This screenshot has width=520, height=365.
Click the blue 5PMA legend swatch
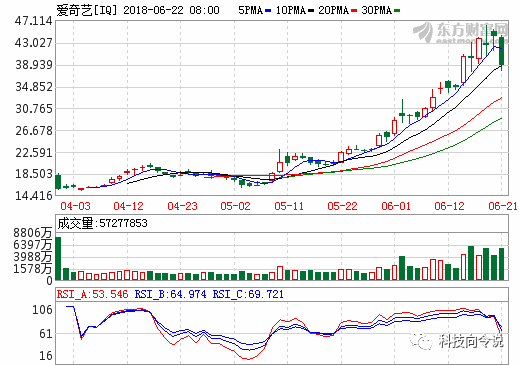point(268,11)
